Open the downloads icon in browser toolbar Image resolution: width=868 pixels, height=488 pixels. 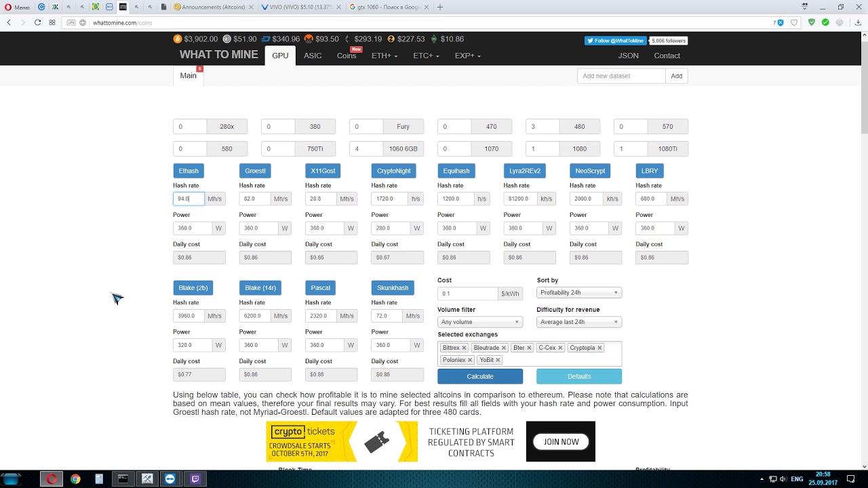859,22
